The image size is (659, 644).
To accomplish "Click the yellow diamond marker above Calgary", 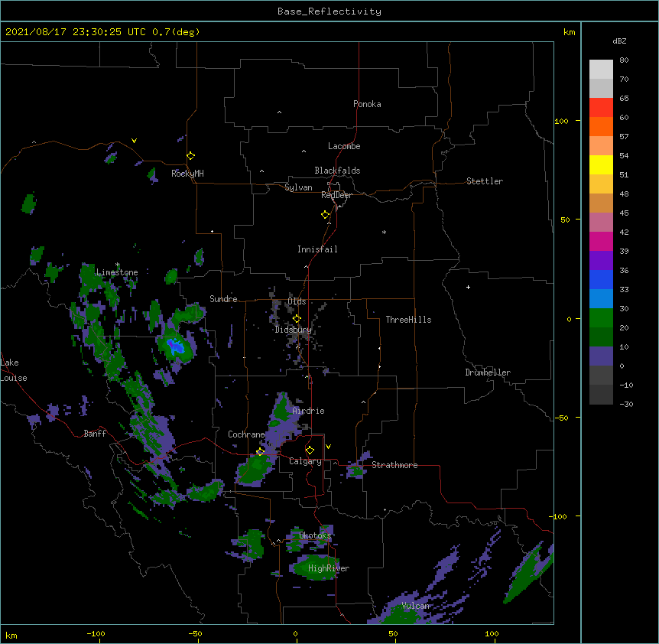I will tap(310, 450).
